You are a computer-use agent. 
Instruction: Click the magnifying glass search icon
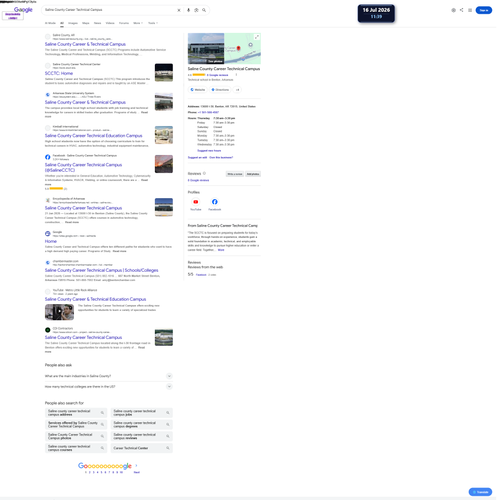pyautogui.click(x=204, y=10)
